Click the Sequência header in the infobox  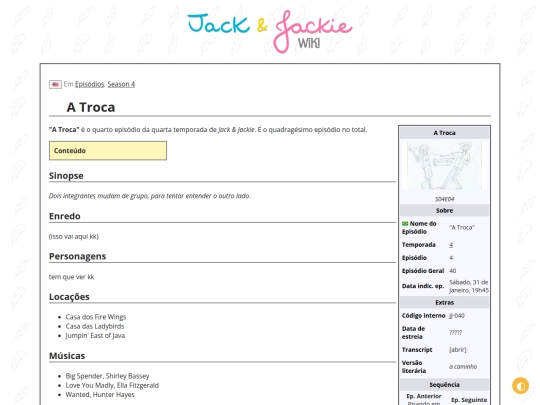pos(444,385)
